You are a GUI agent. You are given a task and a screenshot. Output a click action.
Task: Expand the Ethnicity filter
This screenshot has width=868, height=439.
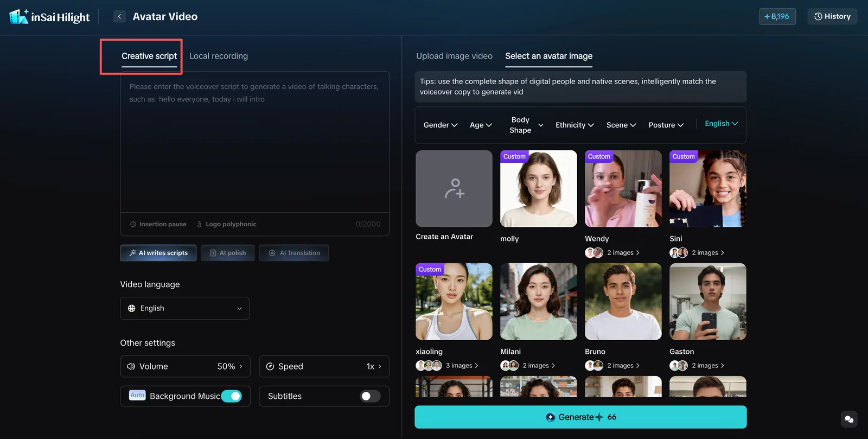click(x=575, y=125)
